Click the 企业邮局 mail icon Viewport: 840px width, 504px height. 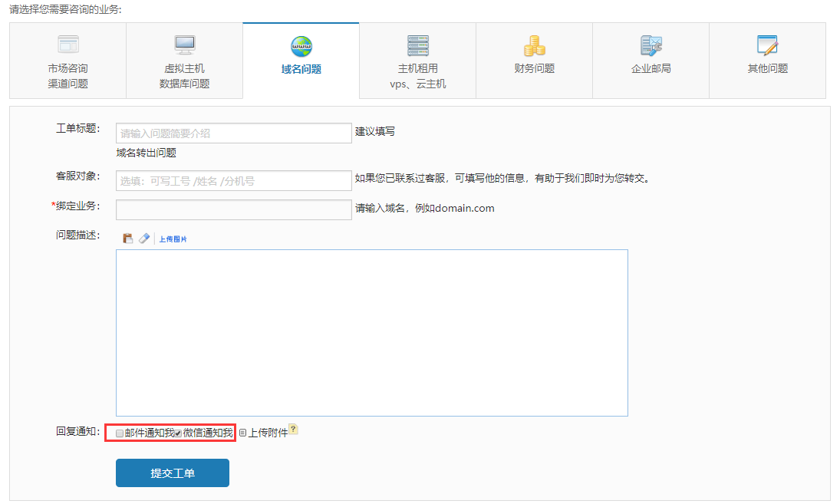(651, 45)
